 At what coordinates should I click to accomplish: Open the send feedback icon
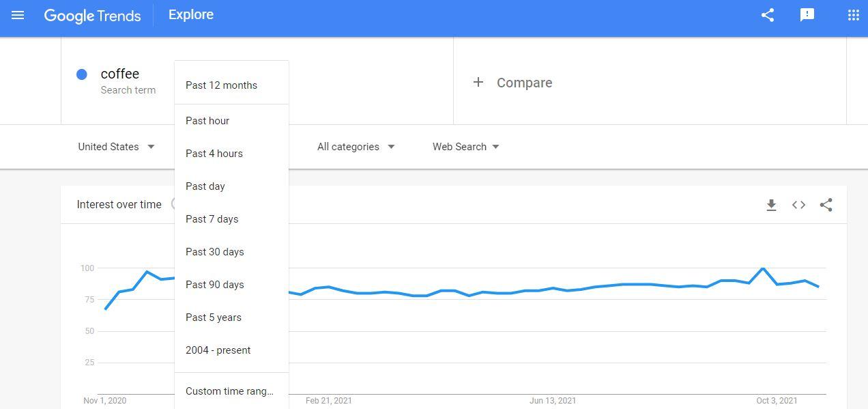click(x=807, y=15)
